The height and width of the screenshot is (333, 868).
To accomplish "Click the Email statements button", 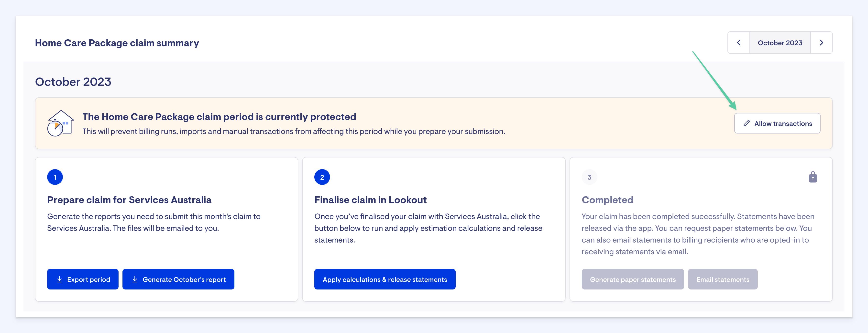I will pos(722,279).
